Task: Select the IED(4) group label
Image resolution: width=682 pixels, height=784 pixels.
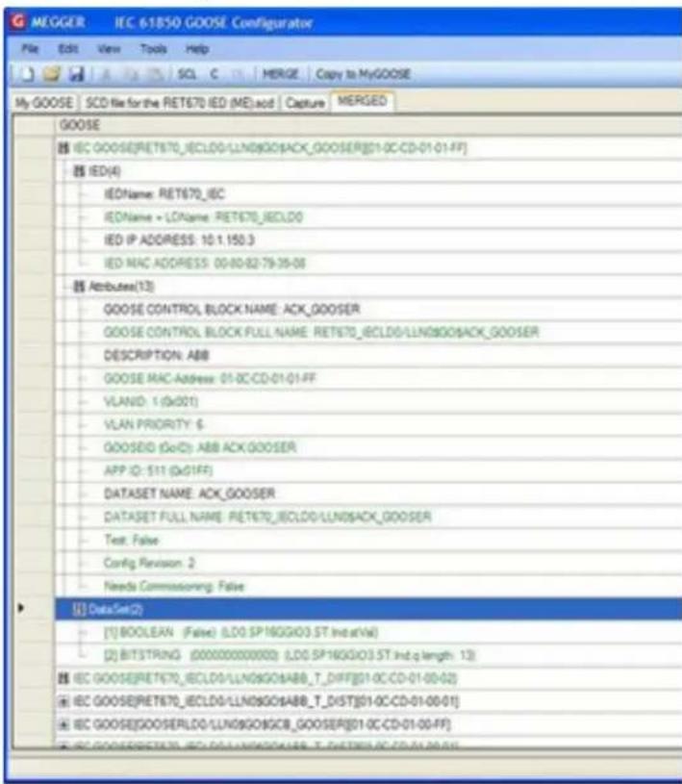Action: [x=105, y=171]
